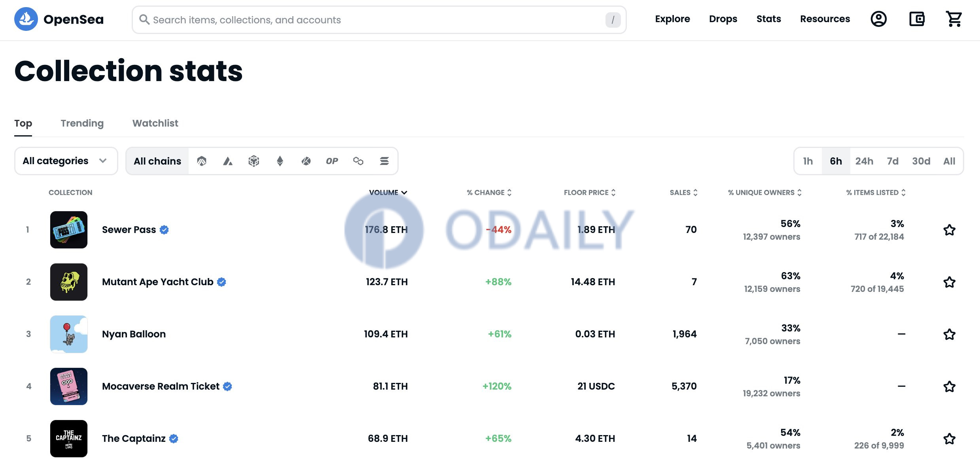Select the All chains filter

[x=157, y=161]
